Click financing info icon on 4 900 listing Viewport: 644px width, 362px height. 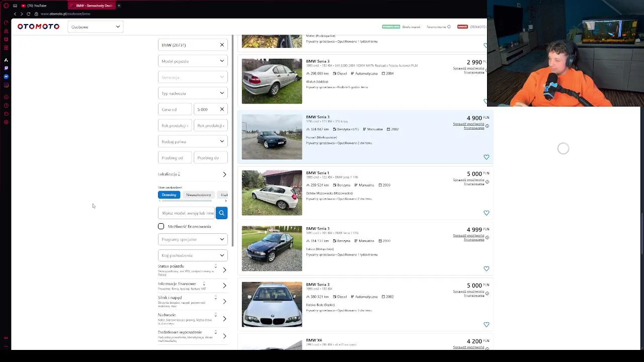(x=487, y=126)
